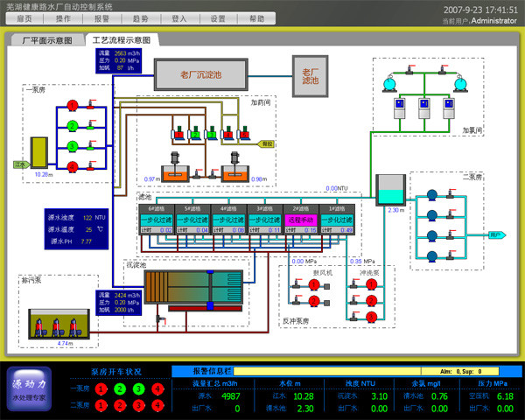Screen dimensions: 525x420
Task: Click the middle chlorinator cabinet in 加氯间
Action: click(425, 107)
